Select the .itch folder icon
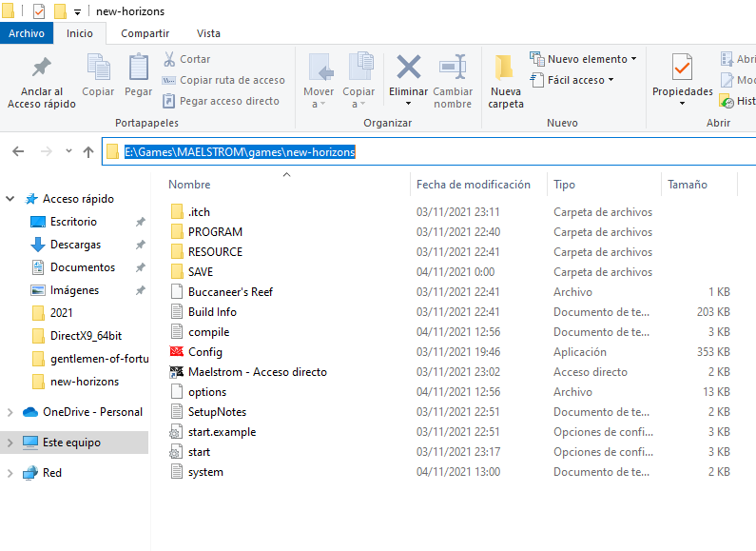Screen dimensions: 756x551 click(x=177, y=211)
